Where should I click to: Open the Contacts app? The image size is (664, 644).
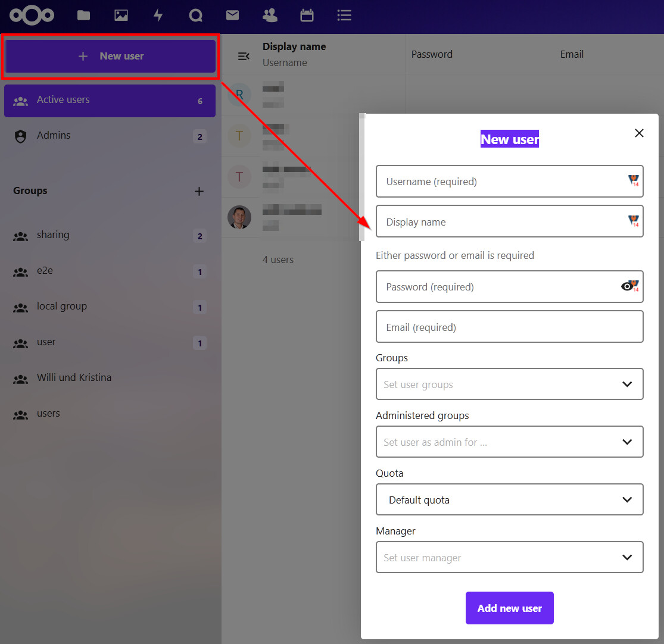(270, 15)
